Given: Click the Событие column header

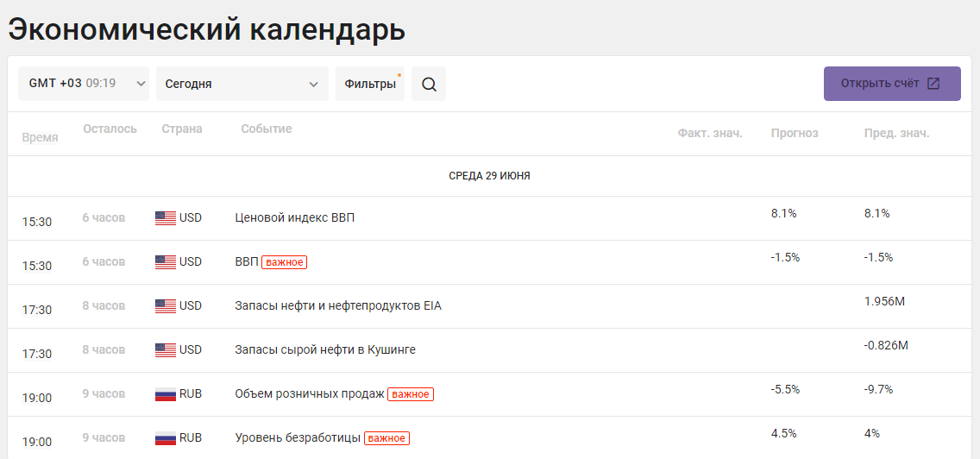Looking at the screenshot, I should tap(267, 129).
